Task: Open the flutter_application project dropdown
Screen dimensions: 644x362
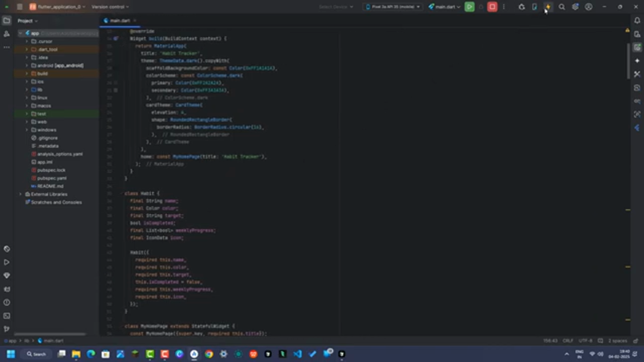Action: coord(57,7)
